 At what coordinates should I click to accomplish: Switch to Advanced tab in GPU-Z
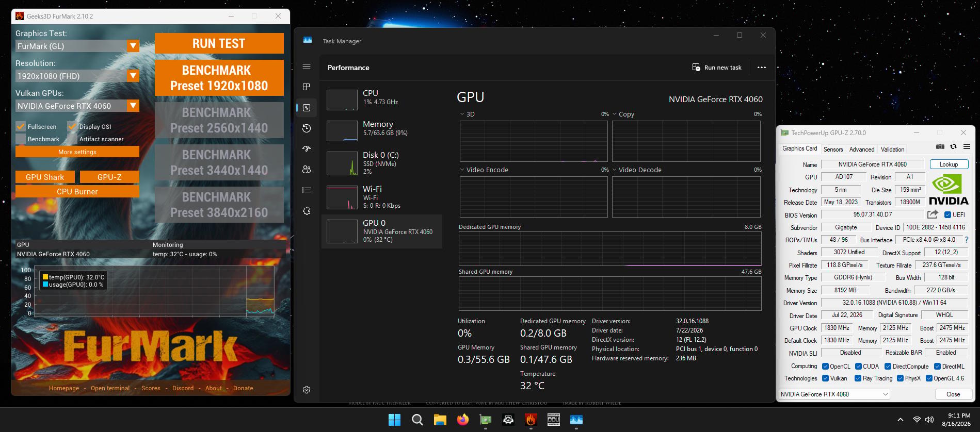coord(862,149)
